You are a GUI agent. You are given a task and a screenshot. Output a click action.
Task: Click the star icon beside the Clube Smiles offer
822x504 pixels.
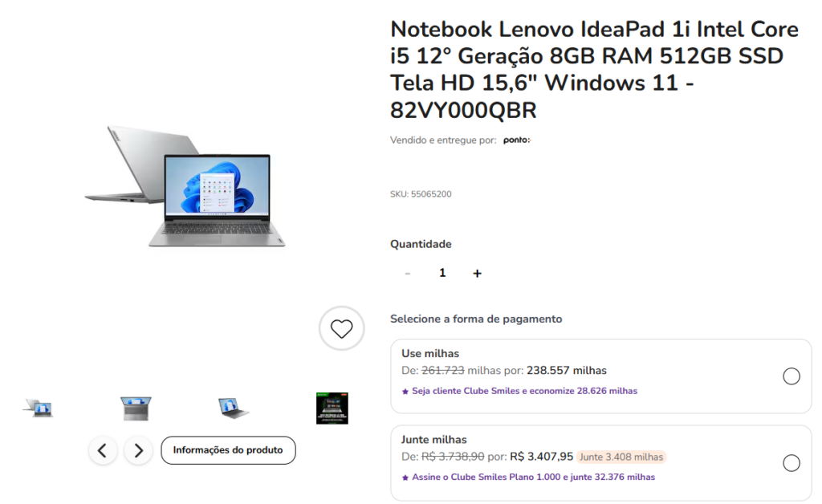[x=405, y=392]
